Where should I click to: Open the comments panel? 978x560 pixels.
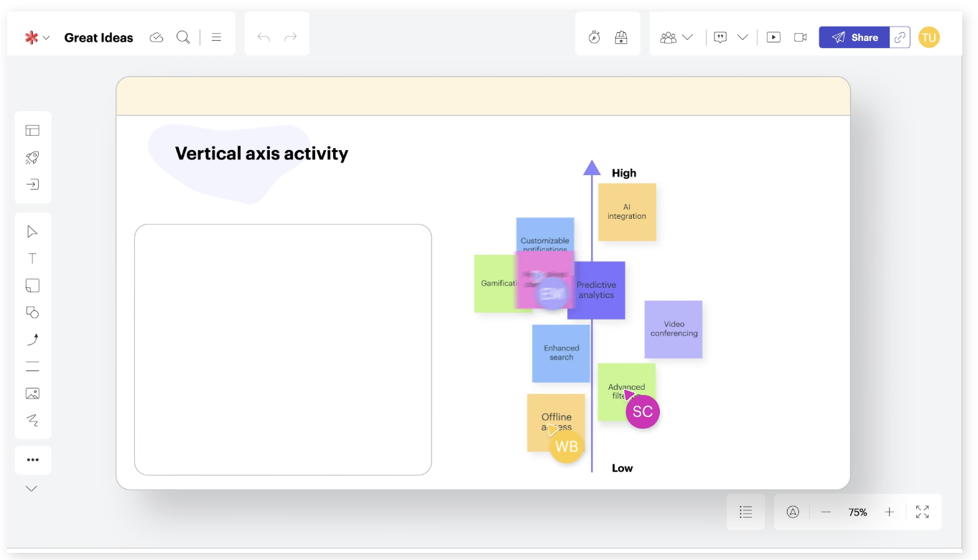point(720,37)
